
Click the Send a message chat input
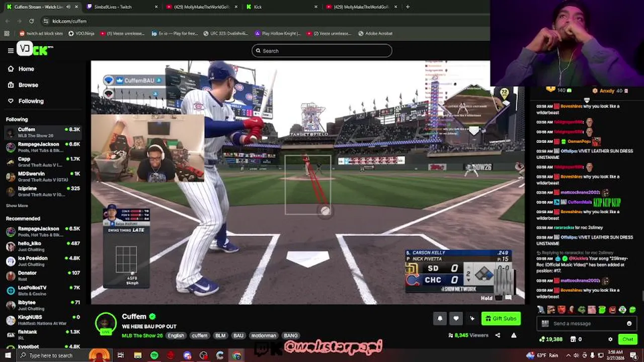tap(587, 323)
